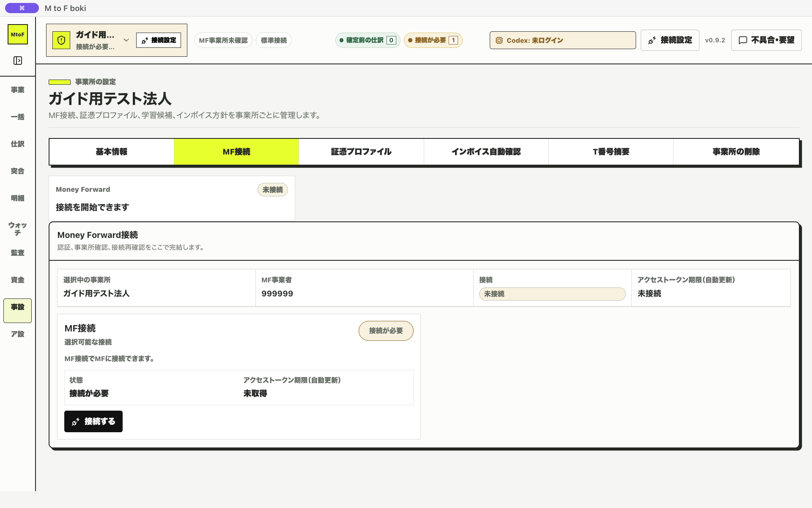Click the MtoF logo icon

[x=18, y=34]
